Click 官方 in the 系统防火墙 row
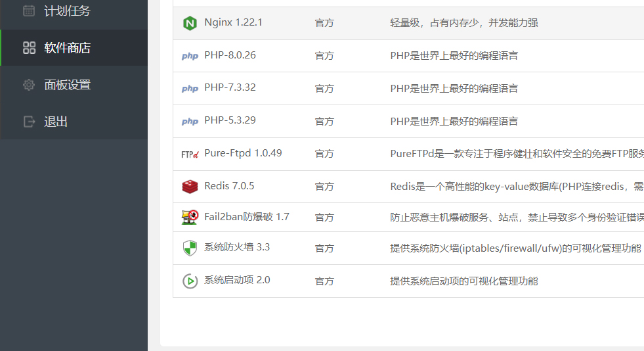This screenshot has height=351, width=644. (324, 248)
